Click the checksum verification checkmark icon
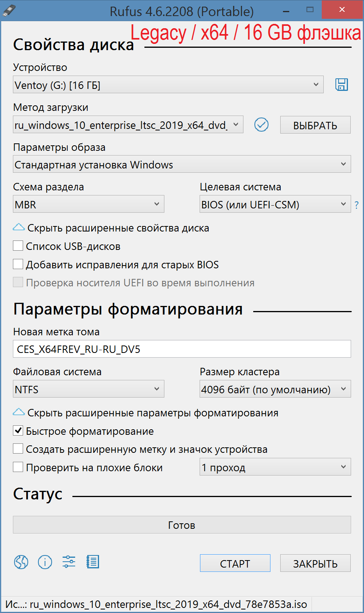364x613 pixels. tap(261, 125)
